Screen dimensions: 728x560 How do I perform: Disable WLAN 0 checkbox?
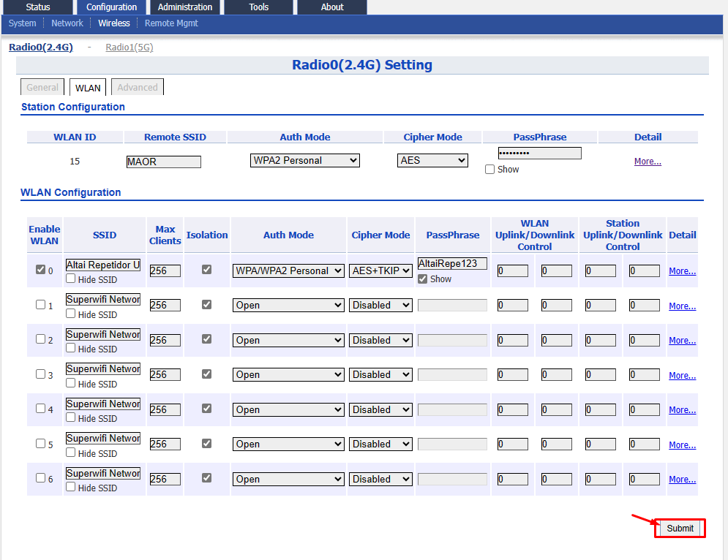pos(40,270)
